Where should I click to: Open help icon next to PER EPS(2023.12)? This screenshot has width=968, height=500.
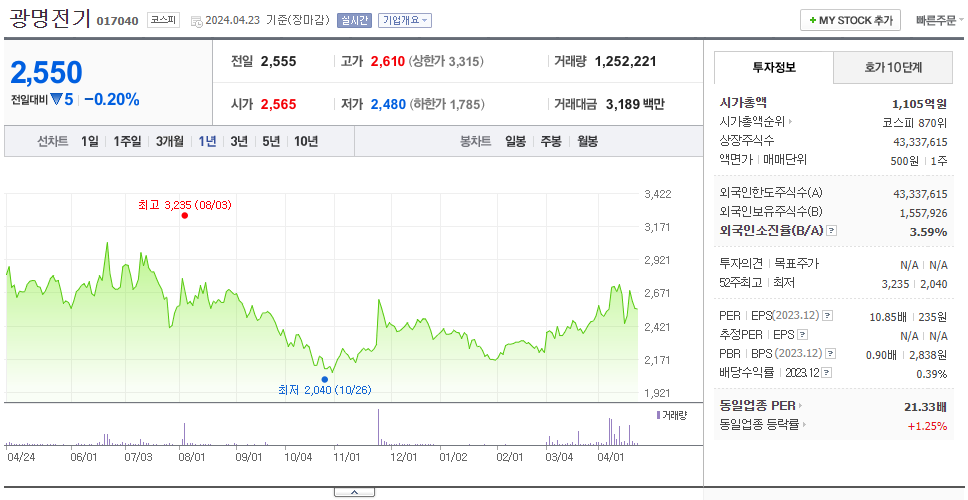827,316
